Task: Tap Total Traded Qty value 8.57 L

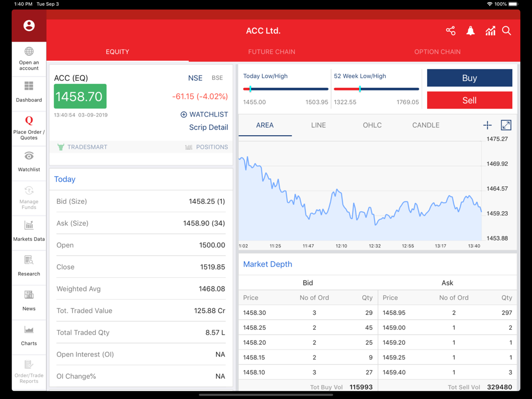Action: point(215,332)
